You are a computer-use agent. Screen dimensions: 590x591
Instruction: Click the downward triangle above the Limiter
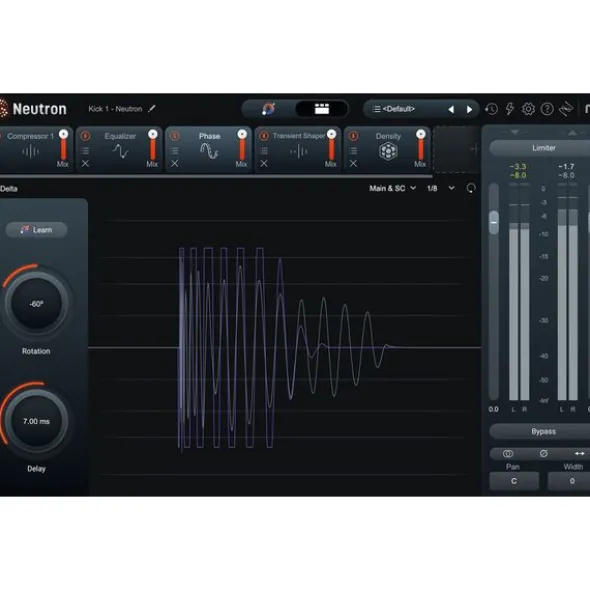pyautogui.click(x=515, y=132)
